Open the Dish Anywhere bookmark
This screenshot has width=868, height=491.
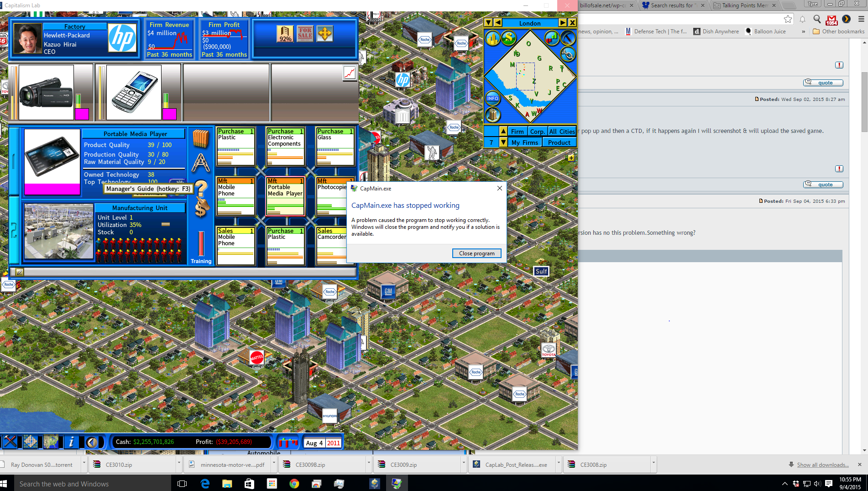click(716, 32)
